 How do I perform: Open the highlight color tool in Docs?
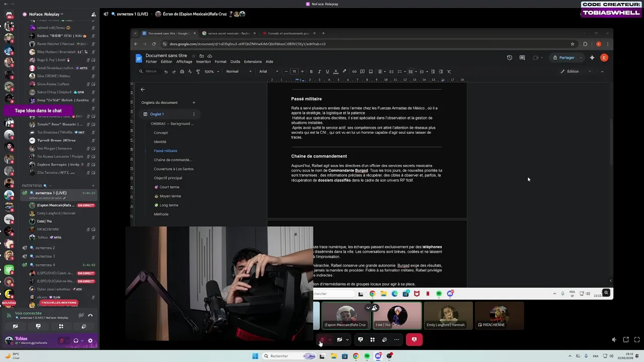pyautogui.click(x=344, y=71)
